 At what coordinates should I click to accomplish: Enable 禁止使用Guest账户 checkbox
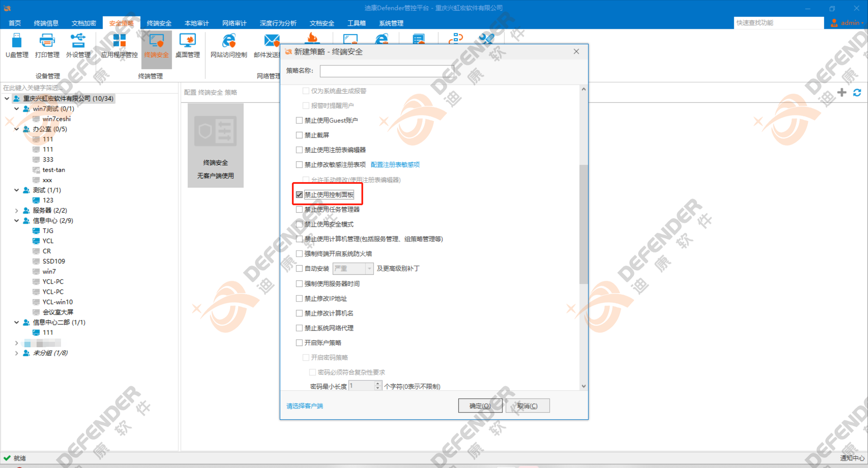299,120
